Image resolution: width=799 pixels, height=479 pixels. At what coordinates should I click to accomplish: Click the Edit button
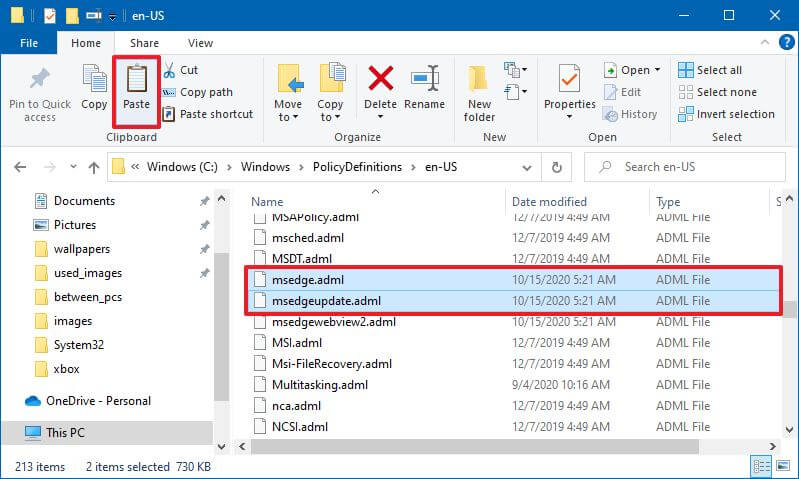click(x=622, y=92)
